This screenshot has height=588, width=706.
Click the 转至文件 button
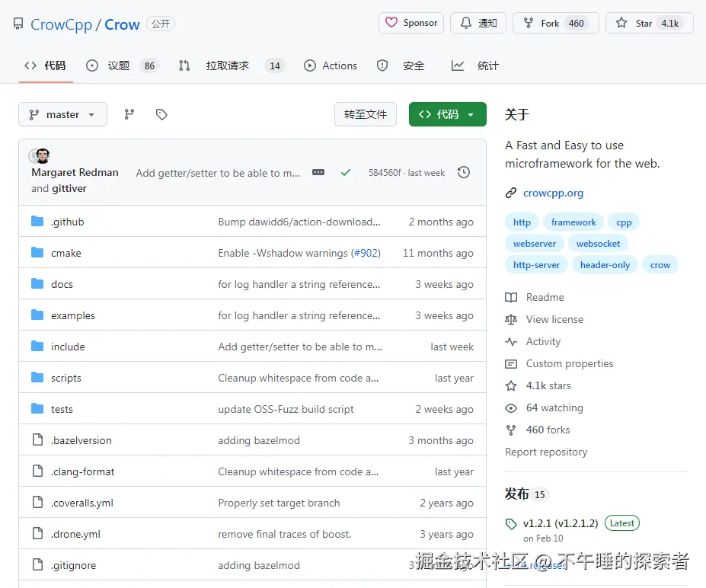click(x=365, y=113)
